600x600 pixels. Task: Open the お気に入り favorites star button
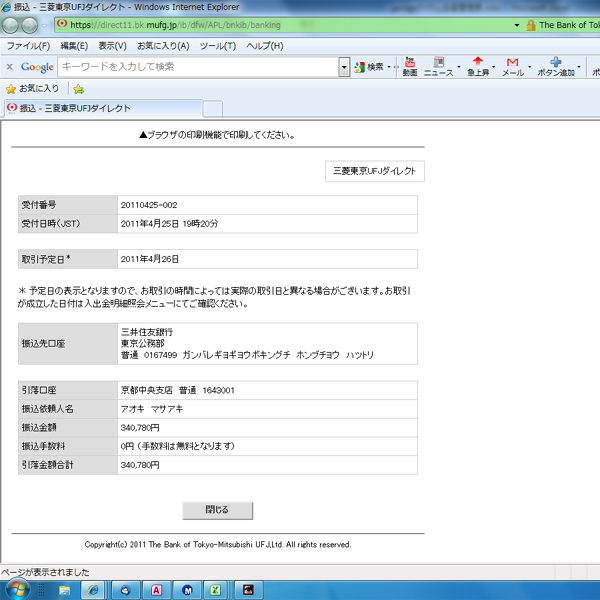point(33,89)
